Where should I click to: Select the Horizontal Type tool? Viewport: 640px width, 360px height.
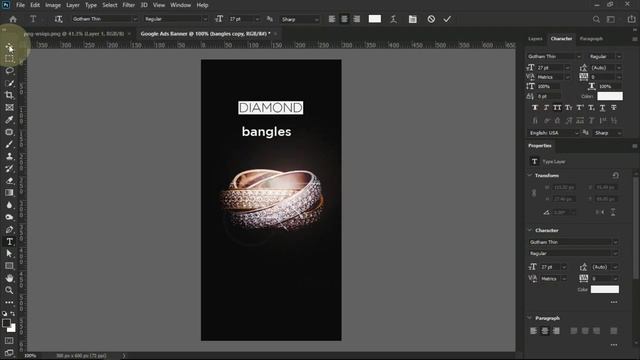point(9,242)
